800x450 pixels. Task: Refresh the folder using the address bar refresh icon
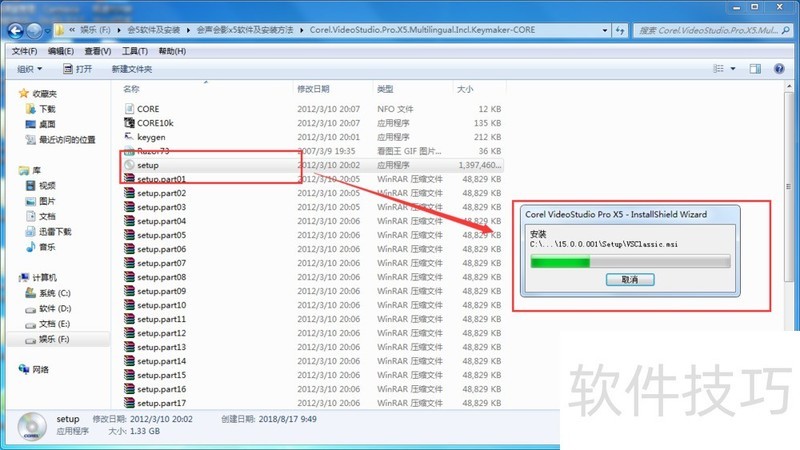point(620,31)
